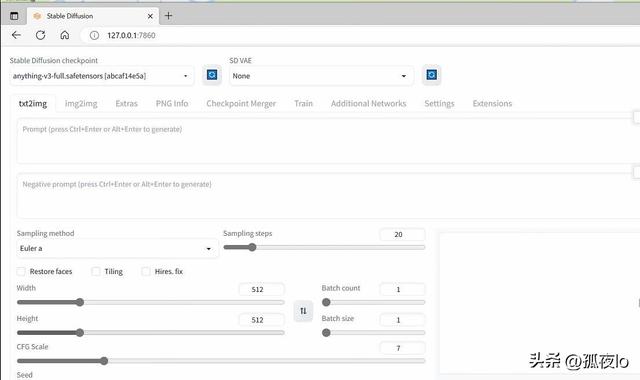Click the address bar URL 127.0.0.1:7860
640x380 pixels.
131,36
